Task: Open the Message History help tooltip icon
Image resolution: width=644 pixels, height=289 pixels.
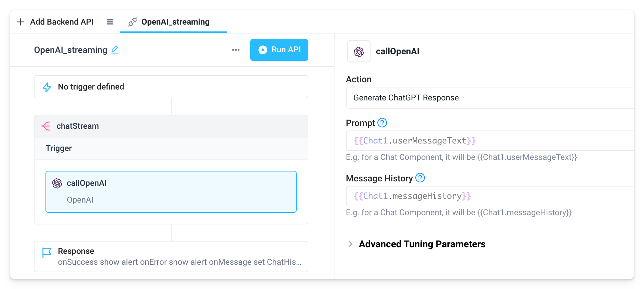Action: click(x=420, y=178)
